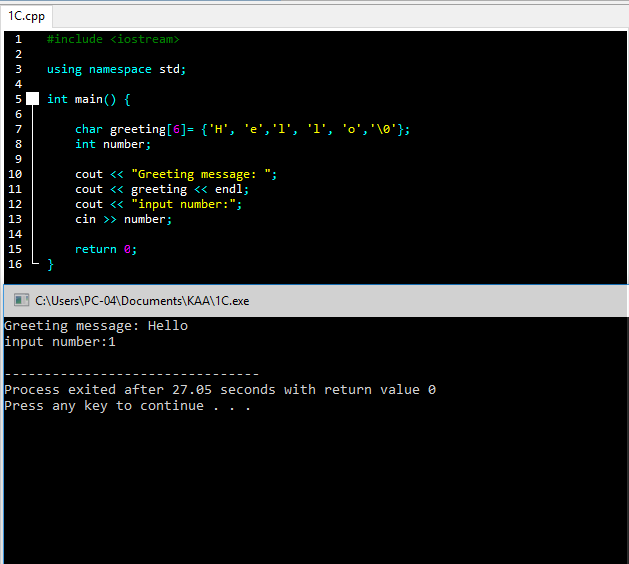This screenshot has height=564, width=629.
Task: Click console line 'input number:1'
Action: [60, 342]
